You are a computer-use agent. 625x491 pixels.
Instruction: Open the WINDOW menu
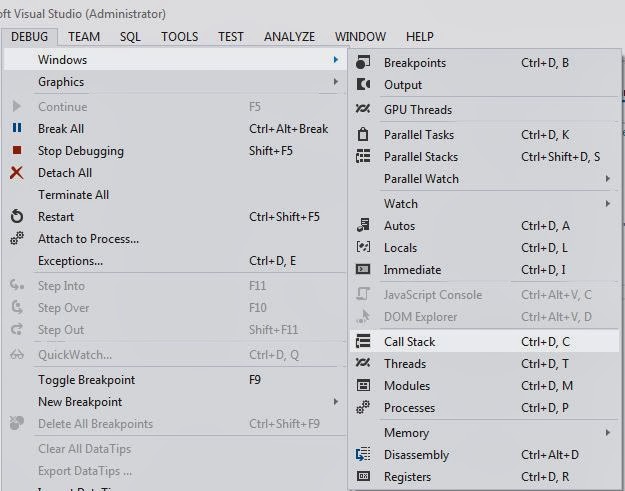pos(360,37)
